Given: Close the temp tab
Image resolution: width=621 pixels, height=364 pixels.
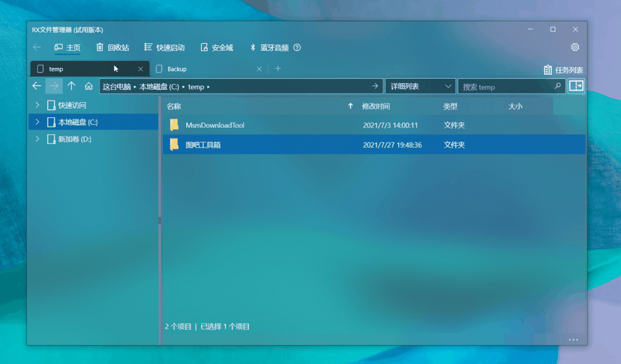Looking at the screenshot, I should click(x=140, y=69).
